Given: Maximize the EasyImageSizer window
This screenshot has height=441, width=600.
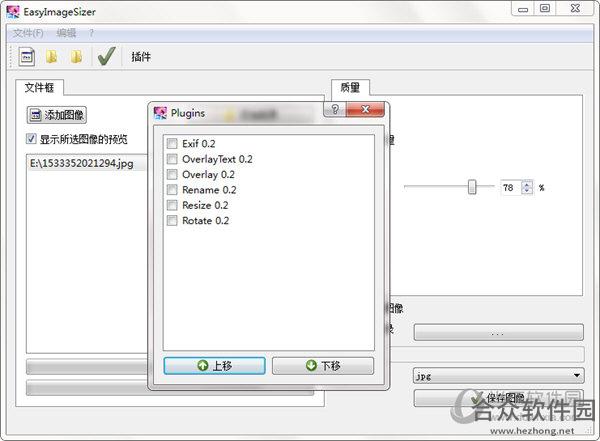Looking at the screenshot, I should click(x=545, y=8).
